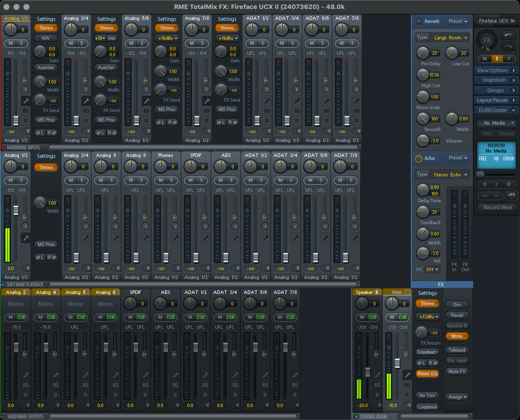Click the Reverb Pre Delay knob
The width and height of the screenshot is (520, 420).
(422, 53)
